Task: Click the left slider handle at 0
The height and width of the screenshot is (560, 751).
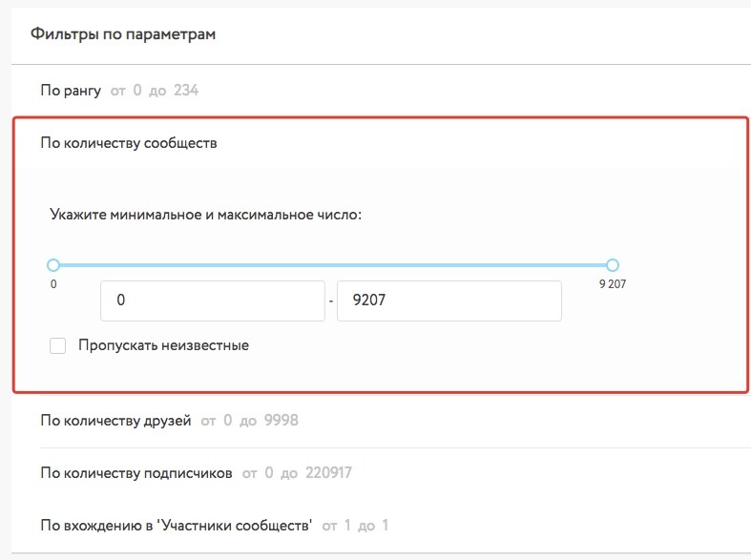Action: (53, 265)
